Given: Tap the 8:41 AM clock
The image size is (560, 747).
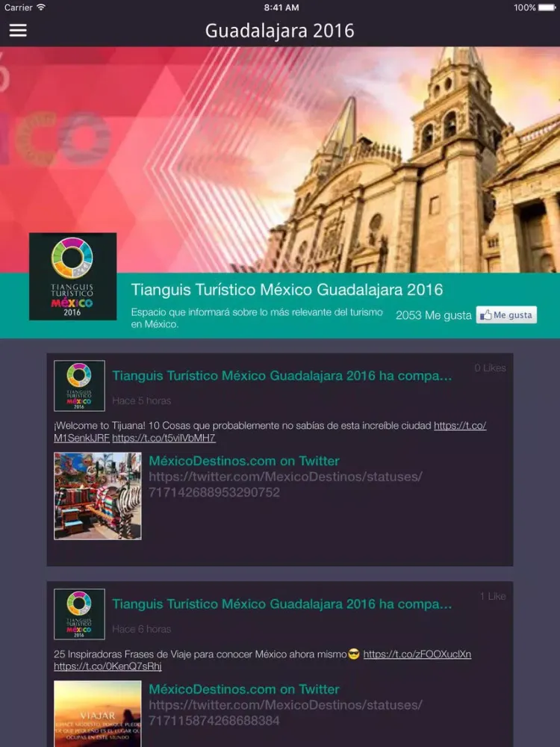Looking at the screenshot, I should coord(281,7).
